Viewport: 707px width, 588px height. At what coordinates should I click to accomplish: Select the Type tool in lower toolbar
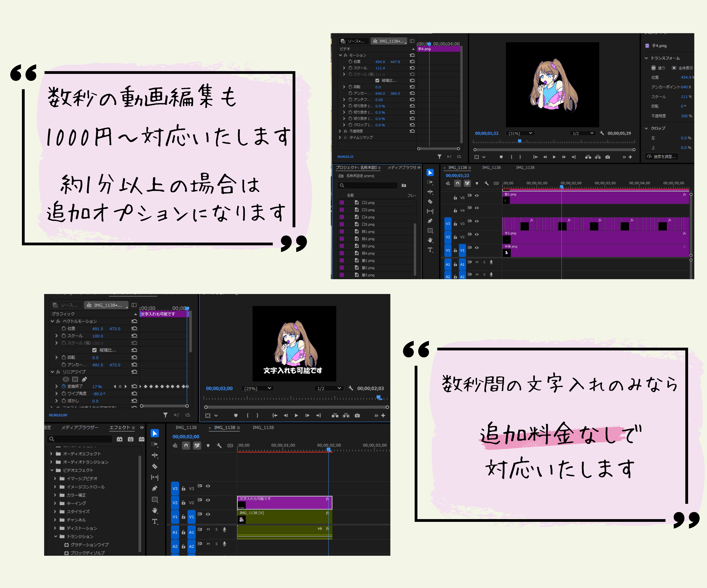155,521
